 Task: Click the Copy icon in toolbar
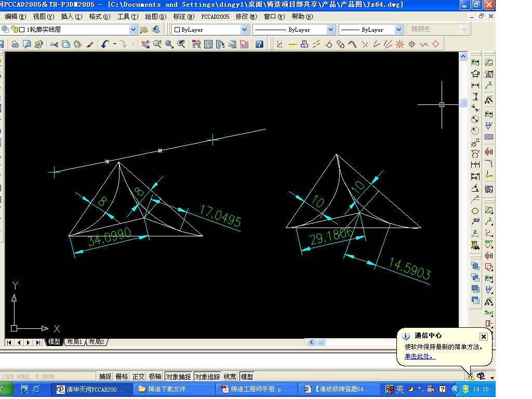point(66,45)
